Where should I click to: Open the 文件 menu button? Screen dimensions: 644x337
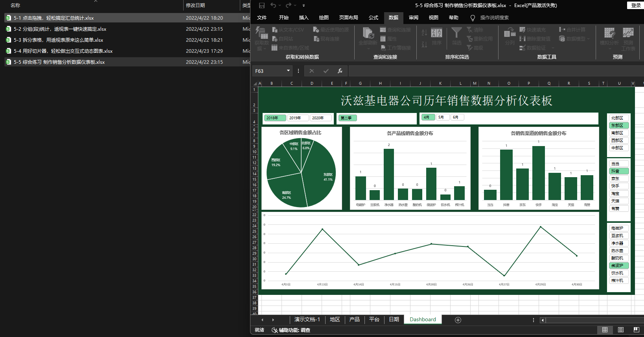pyautogui.click(x=261, y=18)
